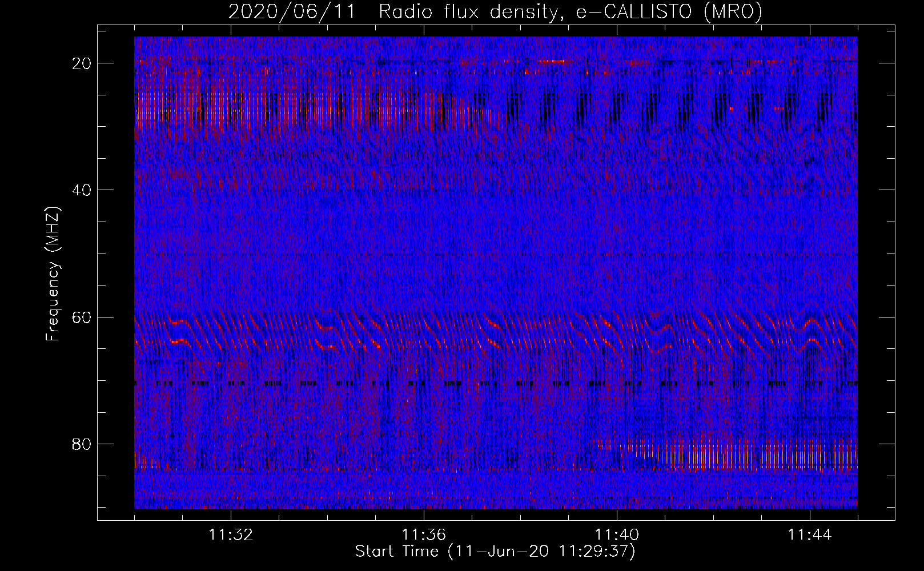Click the '40' frequency tick label
The image size is (924, 571).
pyautogui.click(x=82, y=190)
